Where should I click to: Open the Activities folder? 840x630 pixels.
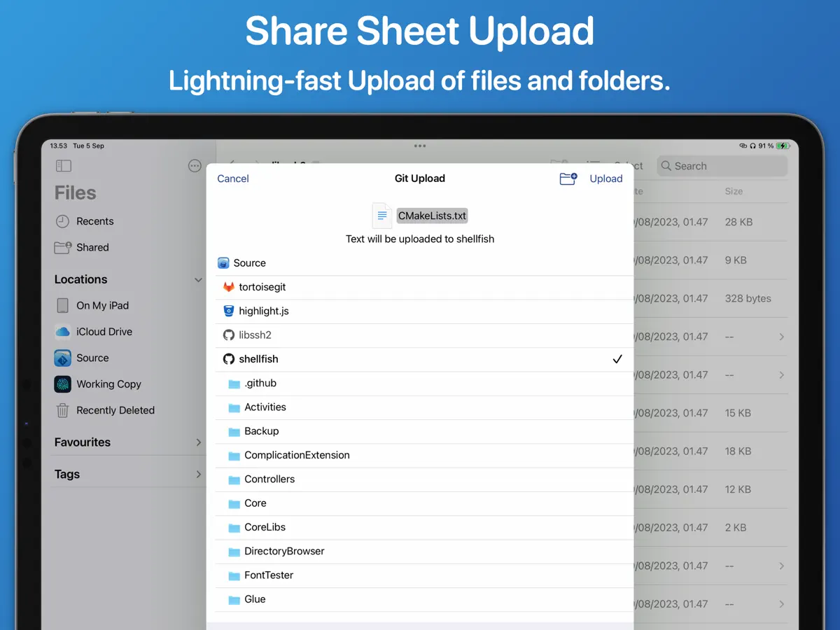(x=420, y=407)
